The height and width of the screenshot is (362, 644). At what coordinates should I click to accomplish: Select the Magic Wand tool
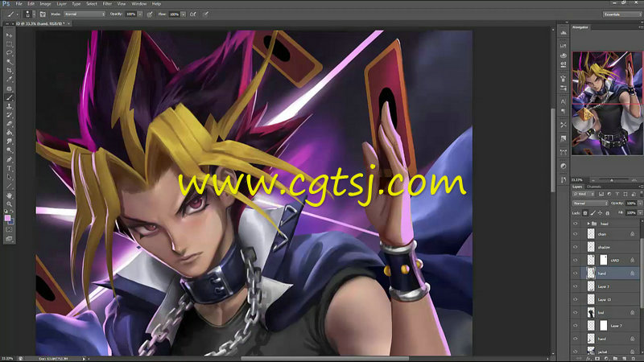click(x=9, y=62)
